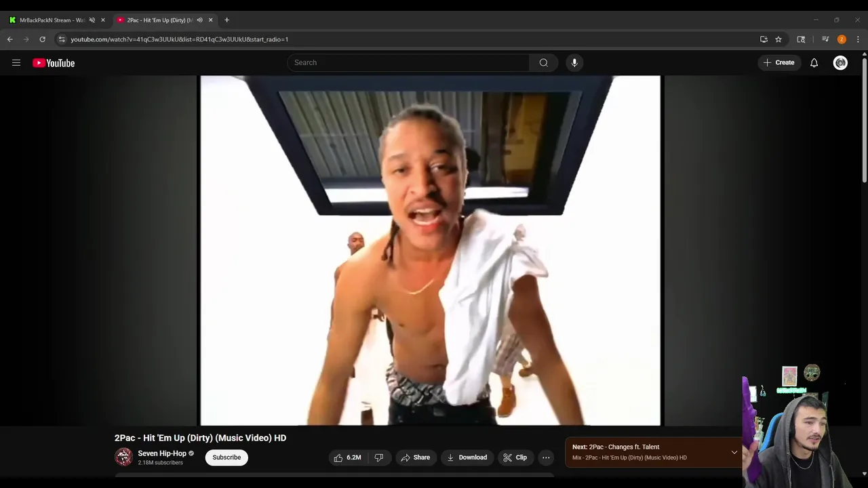Bookmark this page with the star
The width and height of the screenshot is (868, 488).
(x=778, y=39)
